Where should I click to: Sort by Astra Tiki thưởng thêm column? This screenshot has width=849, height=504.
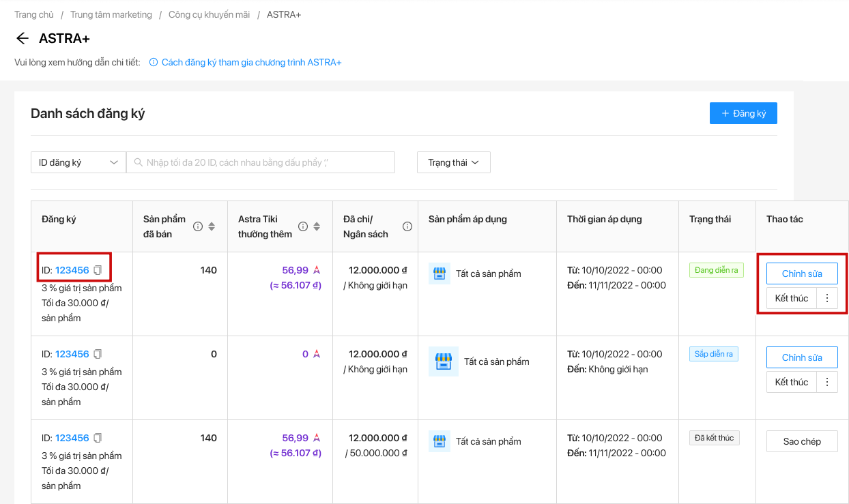tap(317, 226)
